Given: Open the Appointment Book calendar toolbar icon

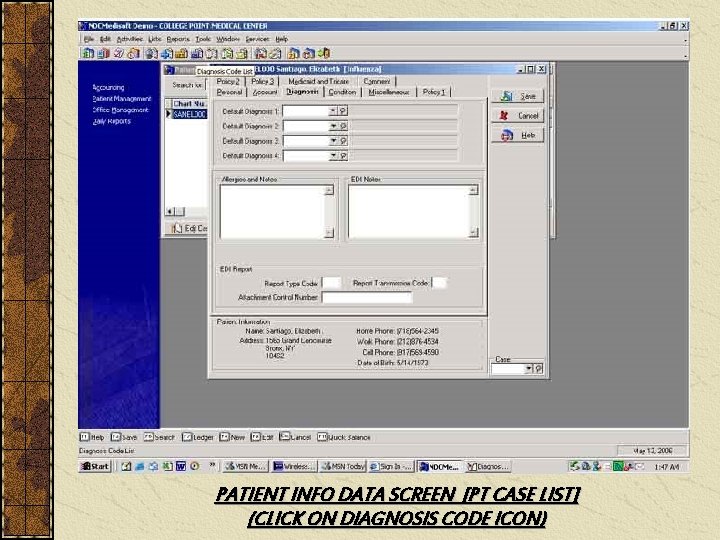Looking at the screenshot, I should (x=118, y=54).
